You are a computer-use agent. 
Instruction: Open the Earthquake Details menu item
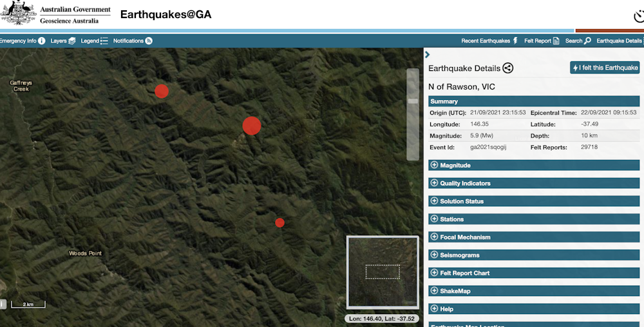(619, 41)
